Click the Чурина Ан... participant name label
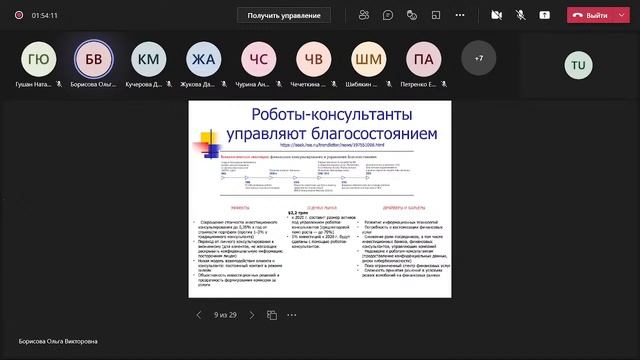Viewport: 640px width, 360px height. 253,84
